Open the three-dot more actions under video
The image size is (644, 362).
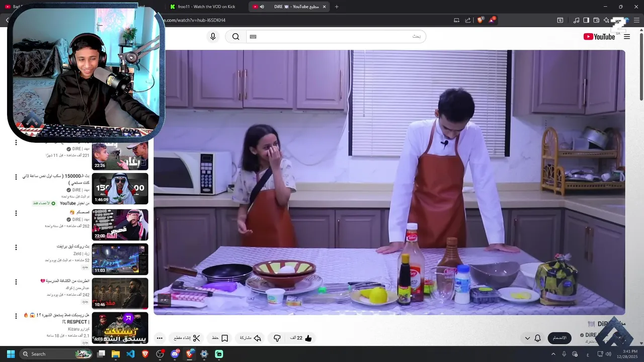[159, 338]
